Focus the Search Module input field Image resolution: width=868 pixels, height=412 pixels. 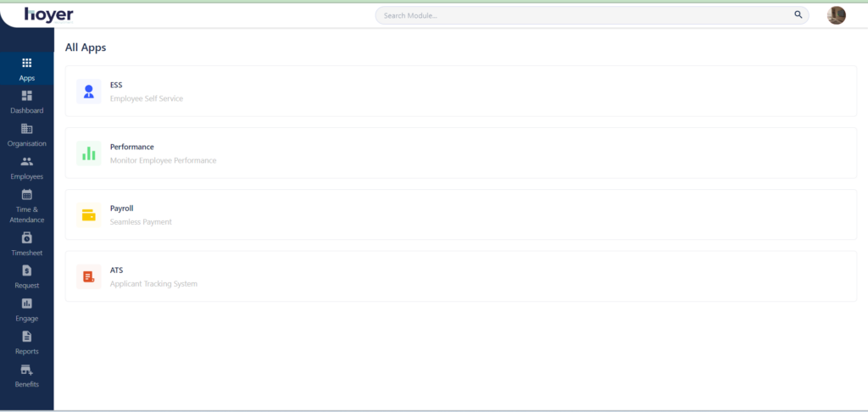[592, 15]
